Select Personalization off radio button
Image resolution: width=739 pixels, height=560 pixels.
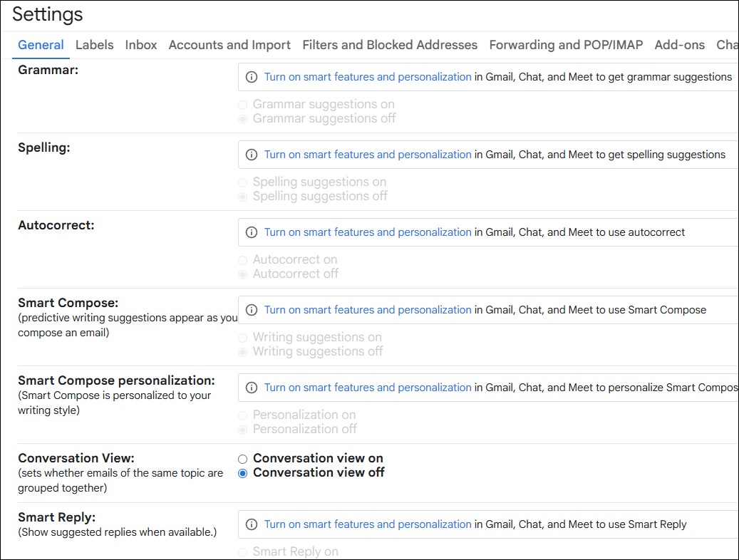coord(243,430)
